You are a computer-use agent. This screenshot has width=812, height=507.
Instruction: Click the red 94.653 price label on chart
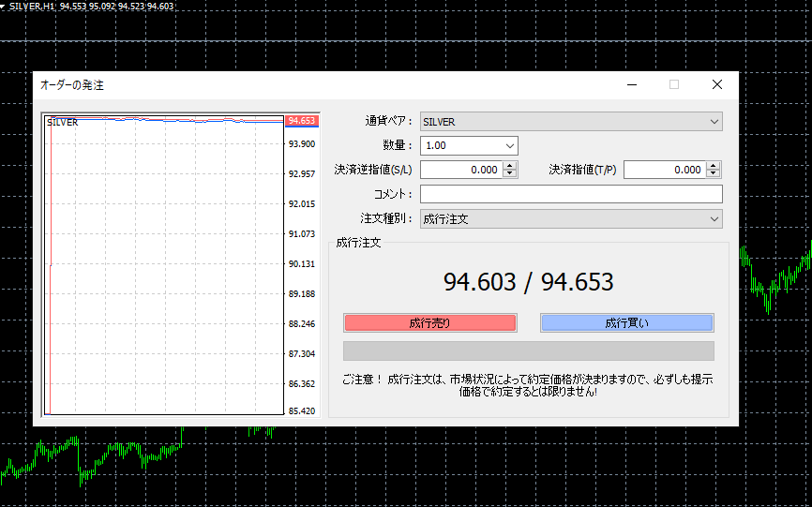point(302,121)
